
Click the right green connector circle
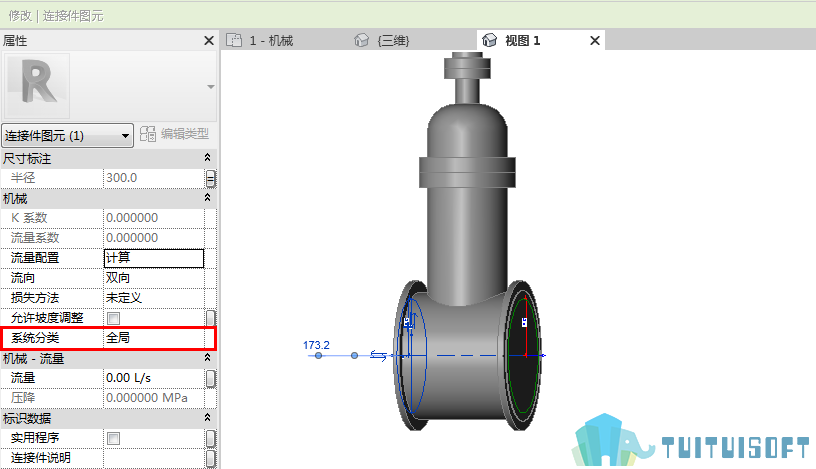(x=526, y=356)
